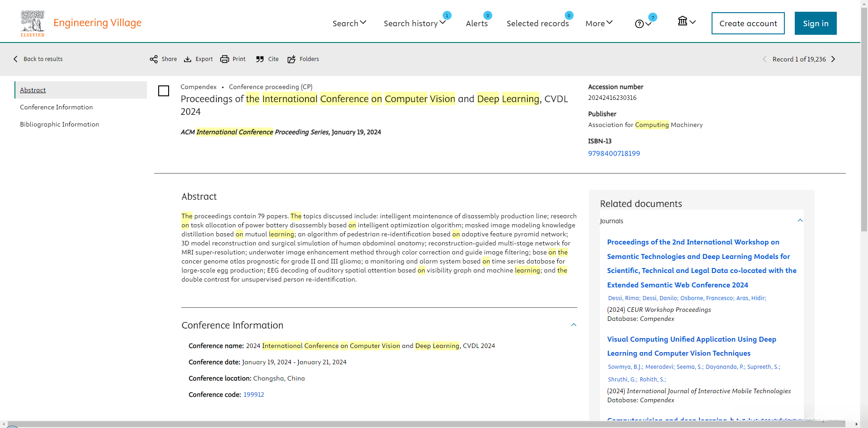Click the publisher Association for Computing Machinery

[x=646, y=125]
